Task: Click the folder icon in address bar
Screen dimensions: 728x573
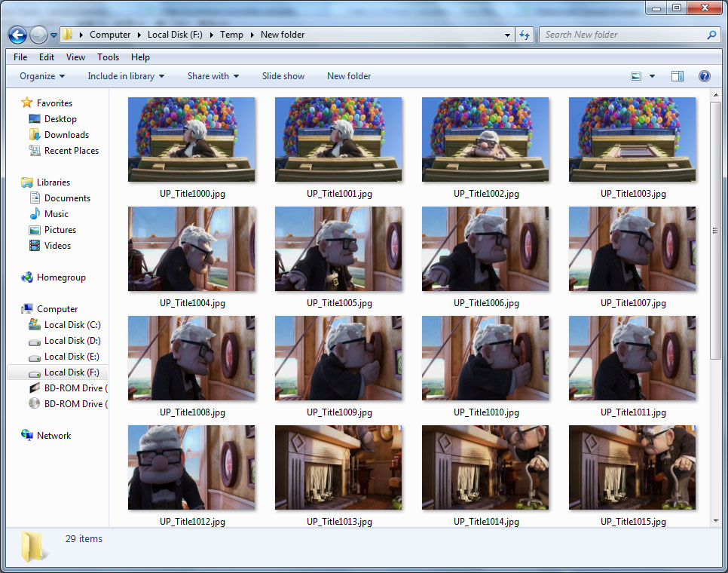Action: coord(68,35)
